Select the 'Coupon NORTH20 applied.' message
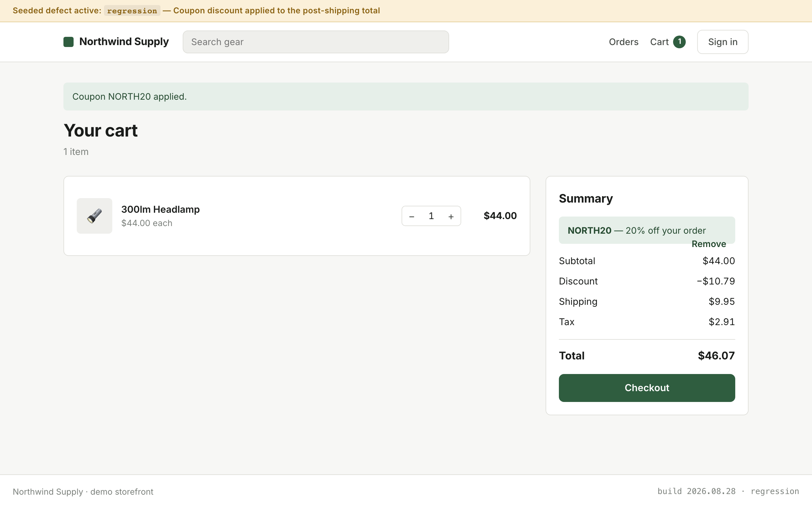This screenshot has width=812, height=508. pyautogui.click(x=129, y=97)
